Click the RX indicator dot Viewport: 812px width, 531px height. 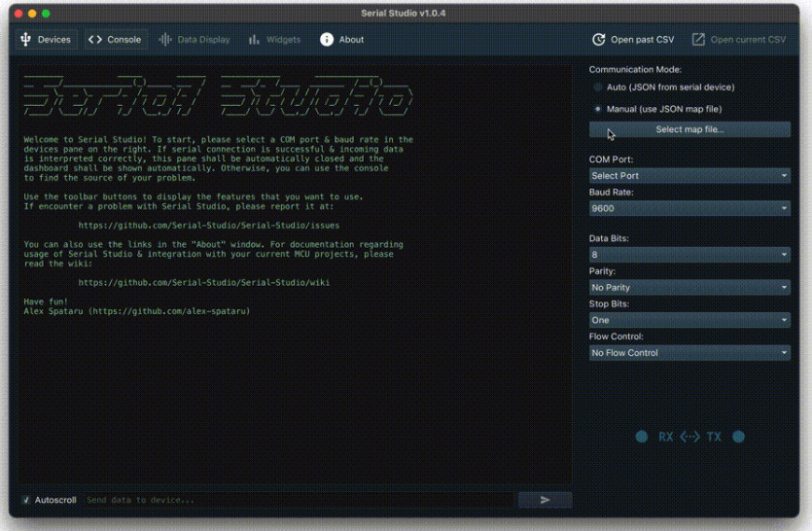pos(642,437)
